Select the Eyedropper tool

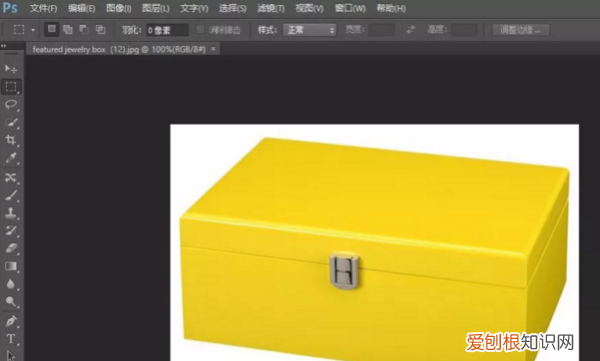click(11, 158)
